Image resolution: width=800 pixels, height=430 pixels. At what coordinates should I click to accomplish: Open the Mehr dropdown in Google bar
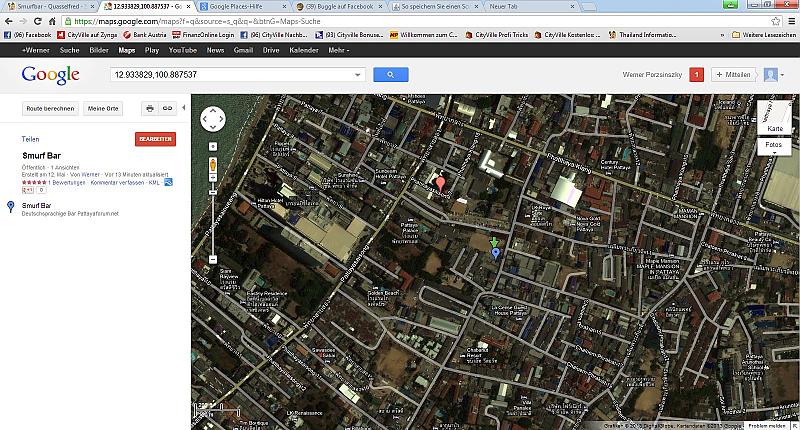tap(338, 49)
